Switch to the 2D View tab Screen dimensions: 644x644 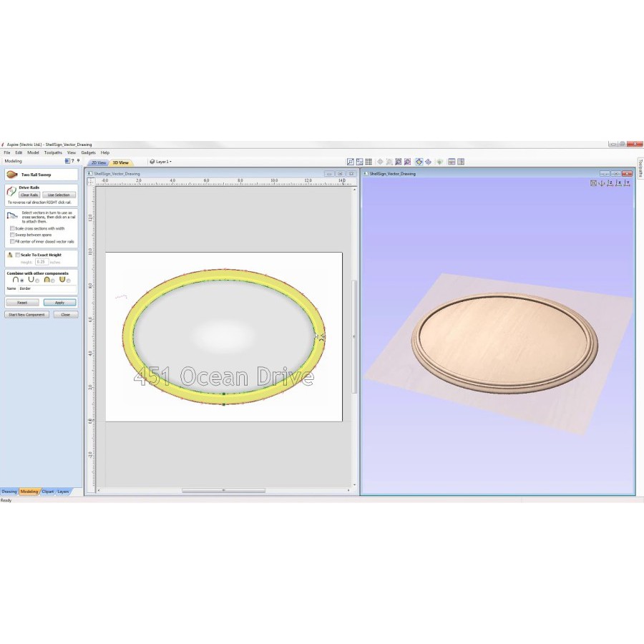click(99, 162)
